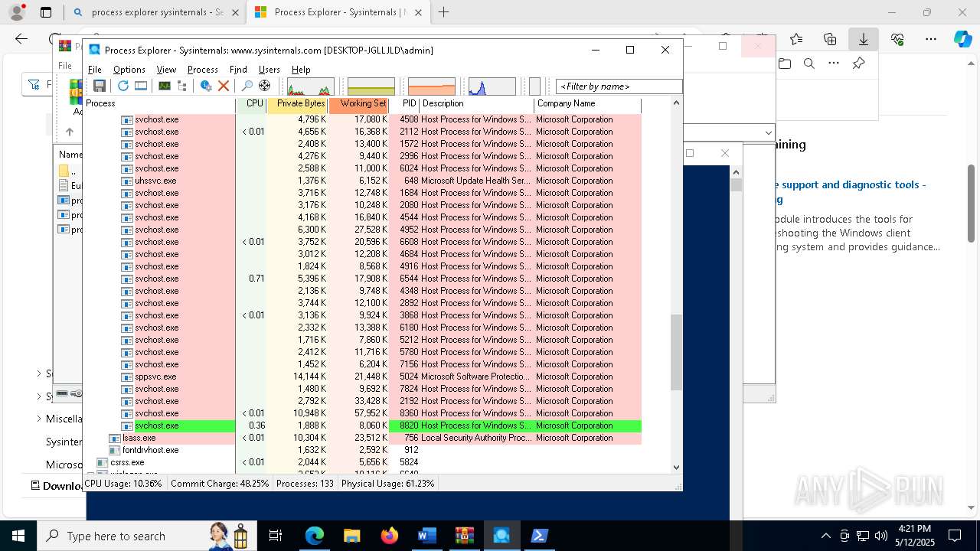The width and height of the screenshot is (980, 551).
Task: Click the process list vertical scrollbar thumb
Action: 676,352
